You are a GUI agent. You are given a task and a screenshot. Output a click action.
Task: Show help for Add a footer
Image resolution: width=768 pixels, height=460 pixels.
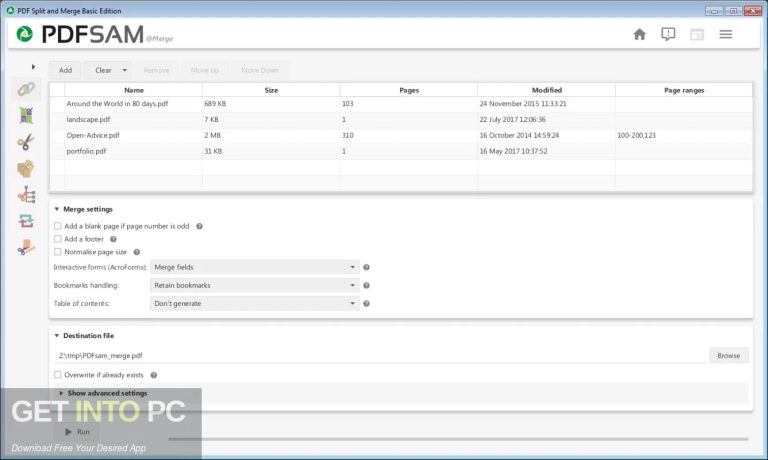coord(113,239)
